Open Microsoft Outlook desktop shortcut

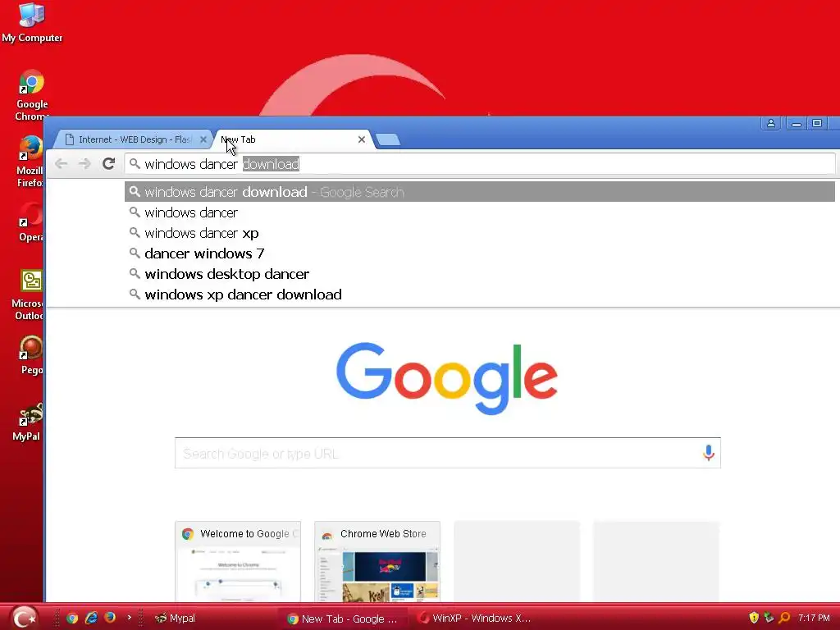tap(28, 294)
